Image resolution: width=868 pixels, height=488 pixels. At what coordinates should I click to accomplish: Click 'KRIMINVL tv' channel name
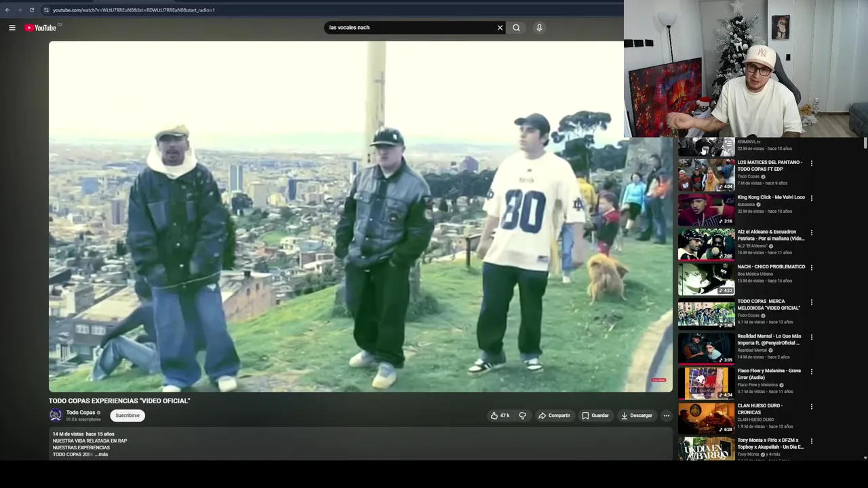(749, 142)
